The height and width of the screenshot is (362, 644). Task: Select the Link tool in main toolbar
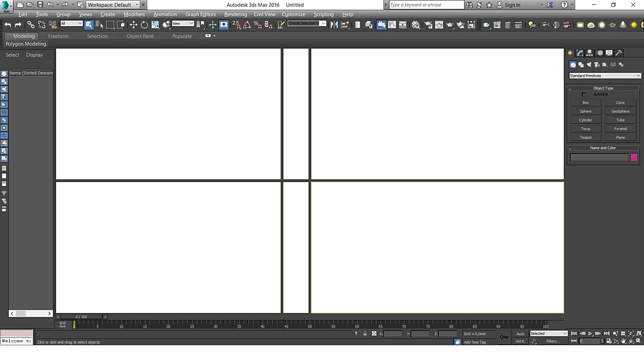31,25
